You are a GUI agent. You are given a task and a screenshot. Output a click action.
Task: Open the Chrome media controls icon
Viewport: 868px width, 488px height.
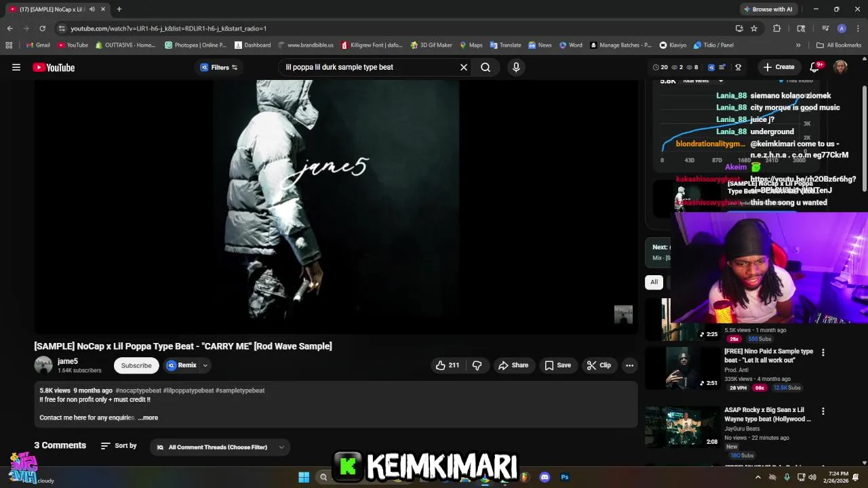pyautogui.click(x=825, y=28)
